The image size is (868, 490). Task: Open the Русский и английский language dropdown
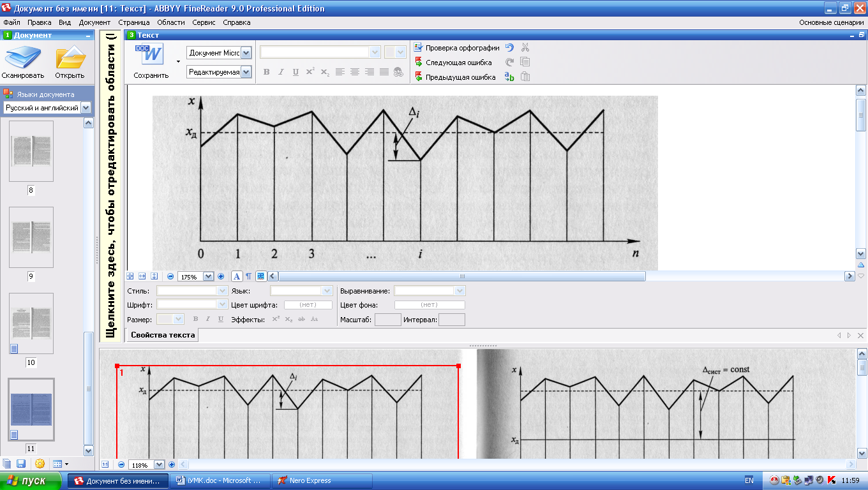coord(86,108)
